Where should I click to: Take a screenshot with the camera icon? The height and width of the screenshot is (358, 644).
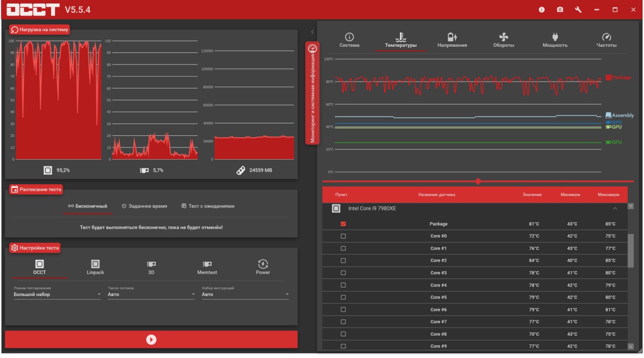[560, 10]
